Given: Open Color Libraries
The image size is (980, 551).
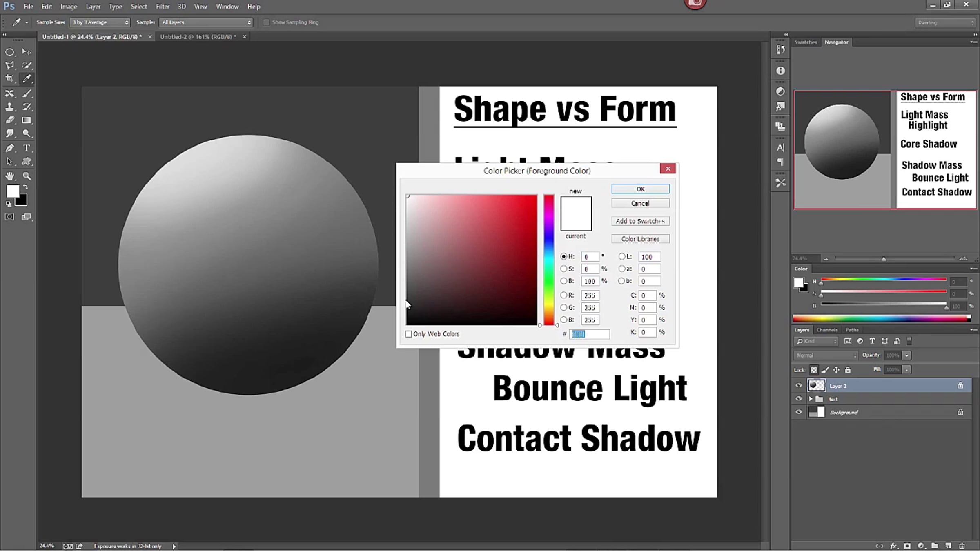Looking at the screenshot, I should pos(640,239).
